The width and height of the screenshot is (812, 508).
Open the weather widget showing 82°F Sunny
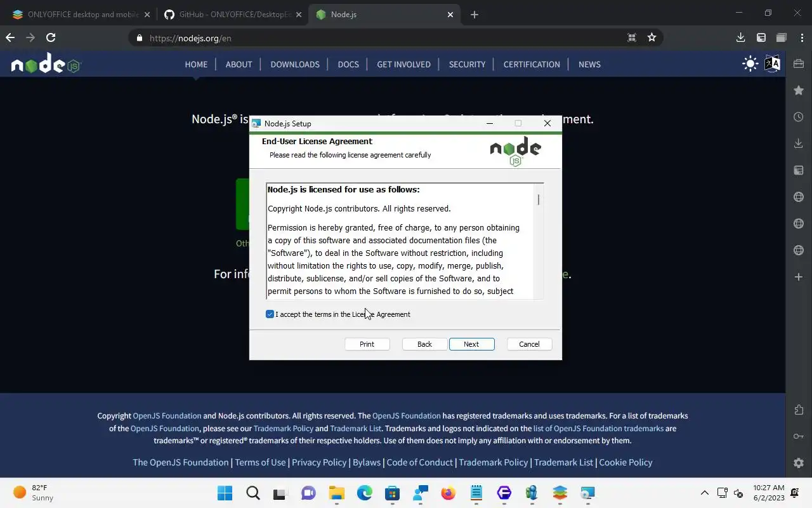coord(34,493)
